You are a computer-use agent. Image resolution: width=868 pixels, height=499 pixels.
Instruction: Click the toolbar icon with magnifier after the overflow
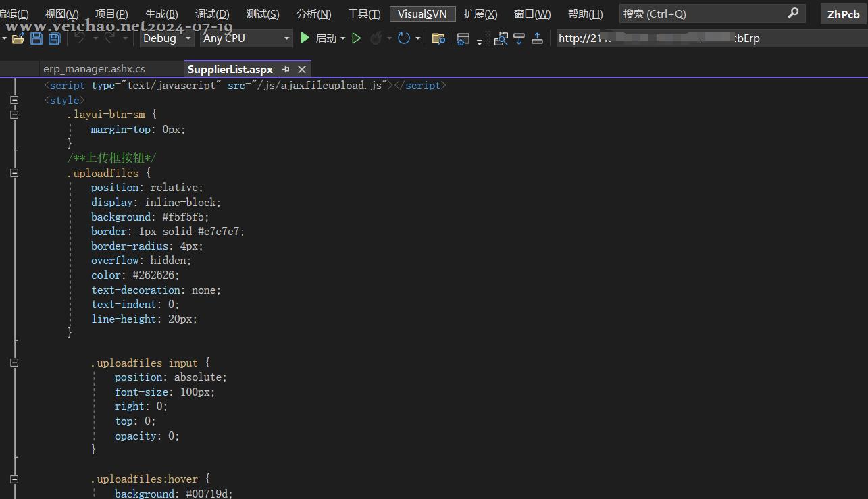(x=501, y=38)
